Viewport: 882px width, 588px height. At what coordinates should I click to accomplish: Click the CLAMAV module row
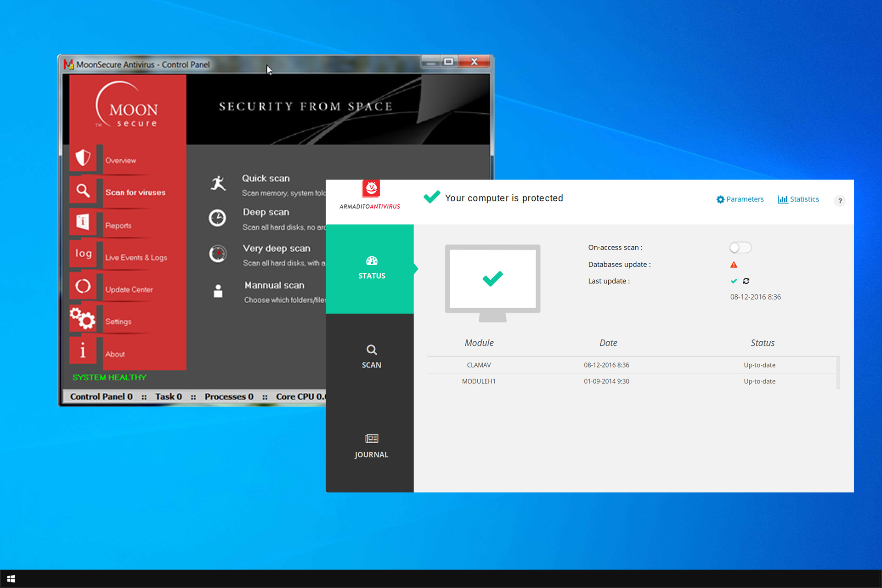pos(630,365)
